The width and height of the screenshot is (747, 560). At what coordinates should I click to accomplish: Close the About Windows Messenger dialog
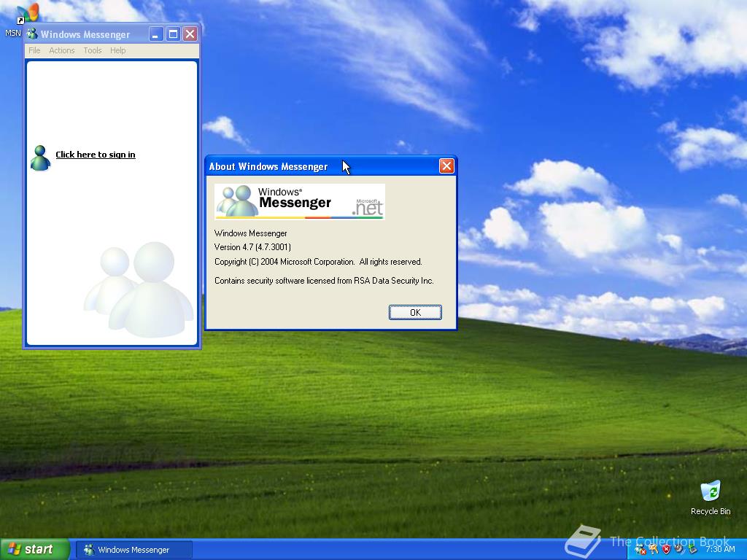tap(446, 166)
